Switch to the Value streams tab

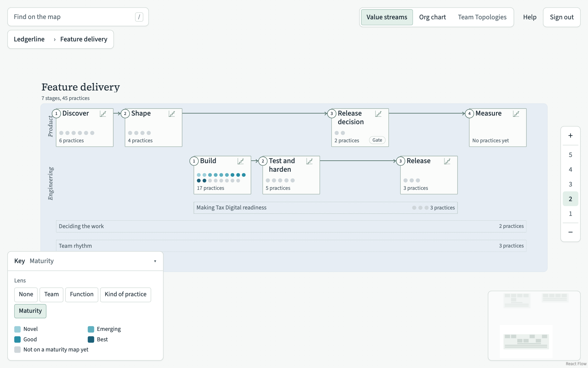click(387, 17)
